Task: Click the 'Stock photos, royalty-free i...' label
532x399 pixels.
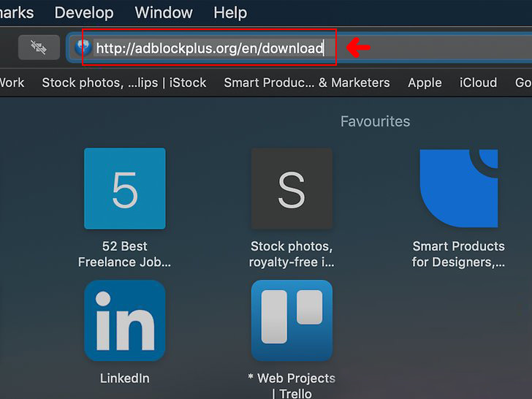Action: tap(292, 254)
